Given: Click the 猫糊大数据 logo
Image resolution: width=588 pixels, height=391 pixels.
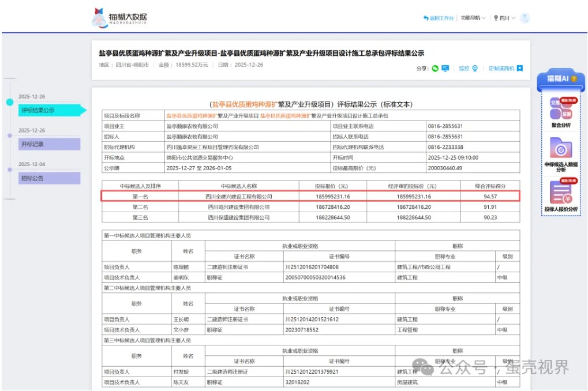Looking at the screenshot, I should tap(119, 18).
